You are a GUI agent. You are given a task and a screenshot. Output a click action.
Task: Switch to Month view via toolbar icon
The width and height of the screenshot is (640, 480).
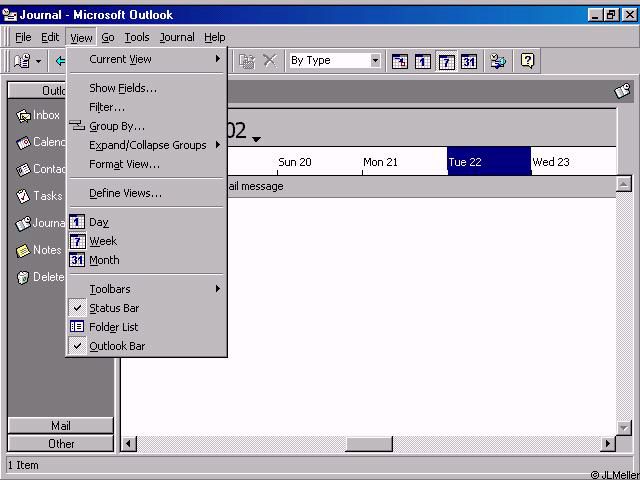(469, 62)
